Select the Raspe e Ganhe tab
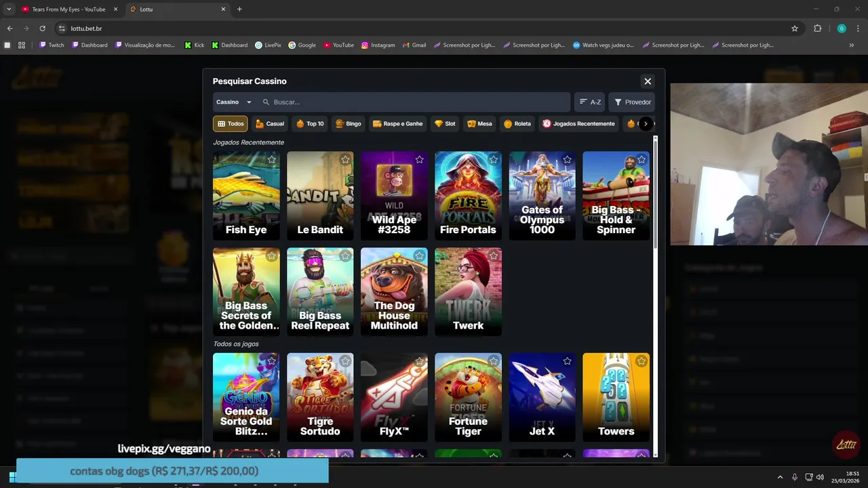Screen dimensions: 868x488 click(x=397, y=124)
